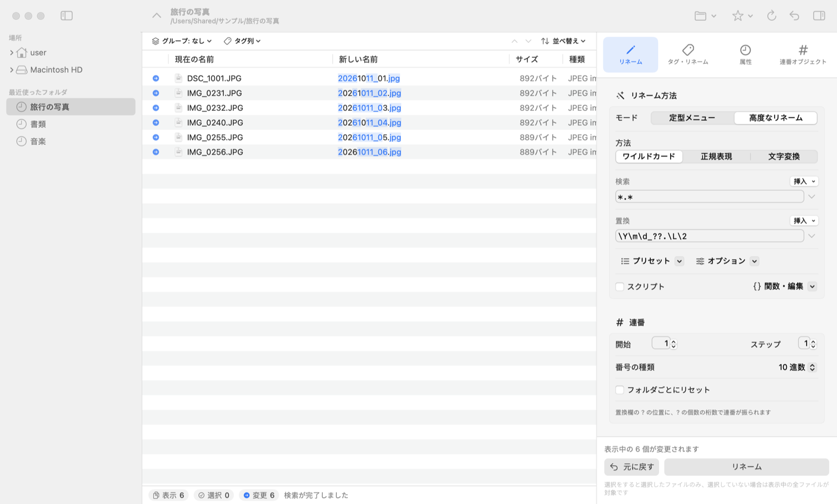Image resolution: width=837 pixels, height=504 pixels.
Task: Click the 元に戻す button
Action: click(631, 467)
